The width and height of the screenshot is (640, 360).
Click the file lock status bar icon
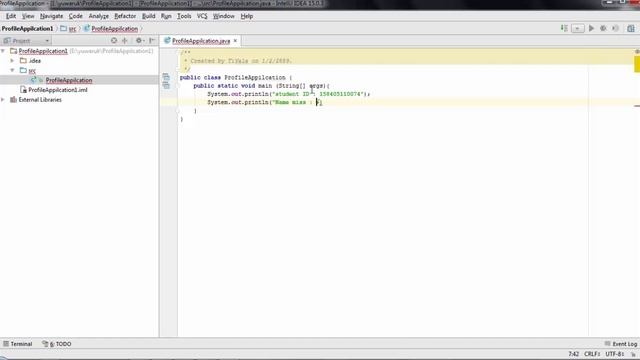(x=634, y=354)
